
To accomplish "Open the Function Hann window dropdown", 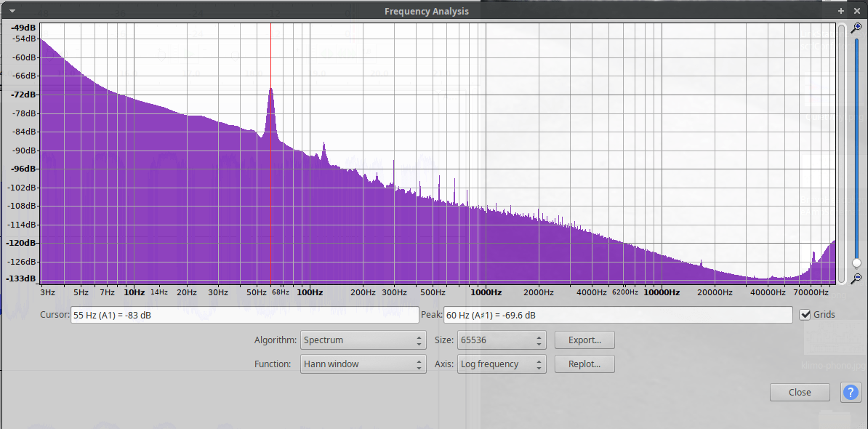I will [363, 364].
